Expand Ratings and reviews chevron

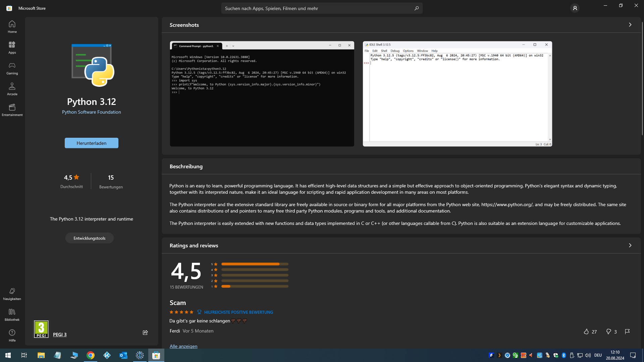(x=630, y=245)
